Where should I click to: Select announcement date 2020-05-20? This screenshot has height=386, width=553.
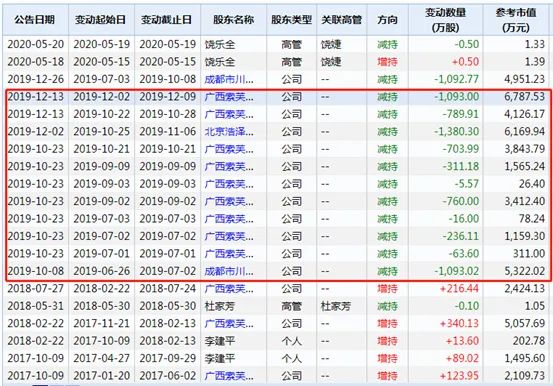(36, 44)
